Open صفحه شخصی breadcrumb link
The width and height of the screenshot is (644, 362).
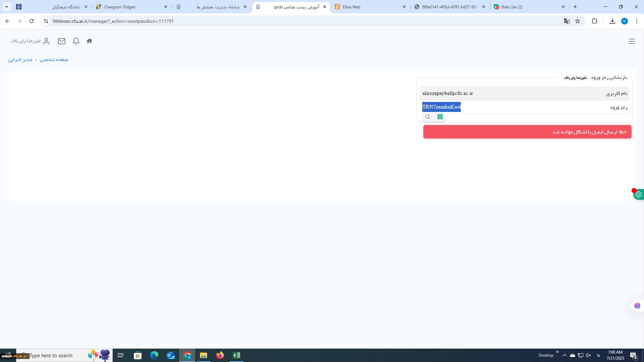pyautogui.click(x=54, y=59)
